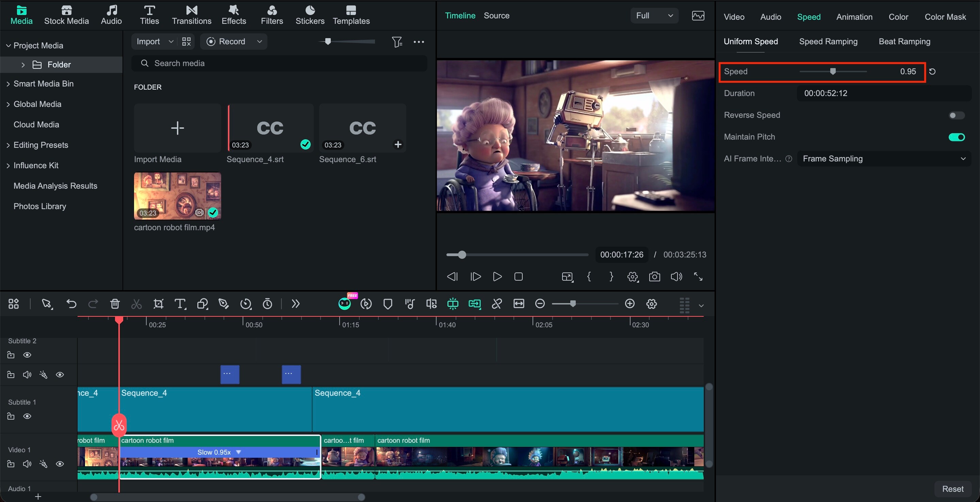Click the Undo arrow in timeline toolbar
980x502 pixels.
[x=71, y=303]
